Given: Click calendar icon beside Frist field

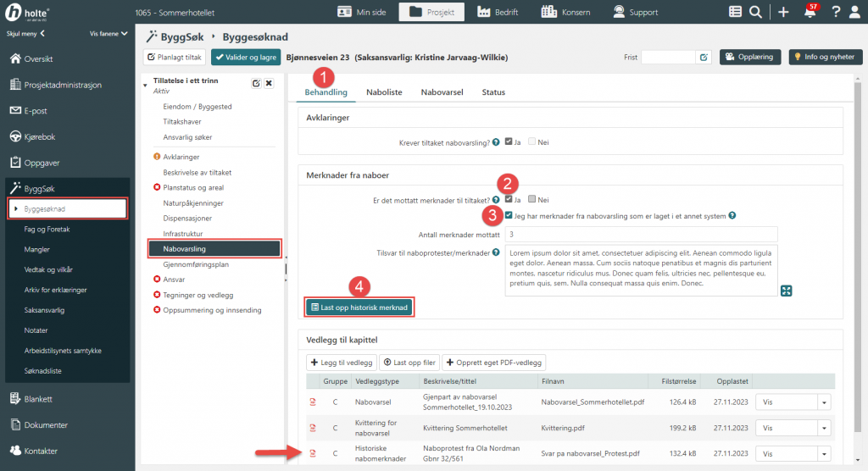Looking at the screenshot, I should click(x=704, y=58).
